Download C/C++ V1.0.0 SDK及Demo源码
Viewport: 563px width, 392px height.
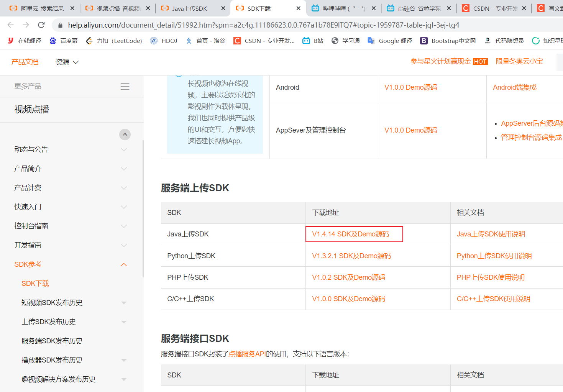pos(348,299)
